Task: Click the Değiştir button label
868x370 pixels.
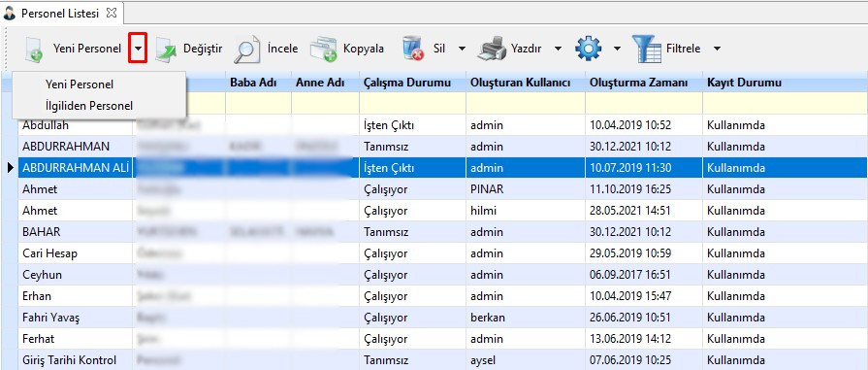Action: tap(203, 49)
